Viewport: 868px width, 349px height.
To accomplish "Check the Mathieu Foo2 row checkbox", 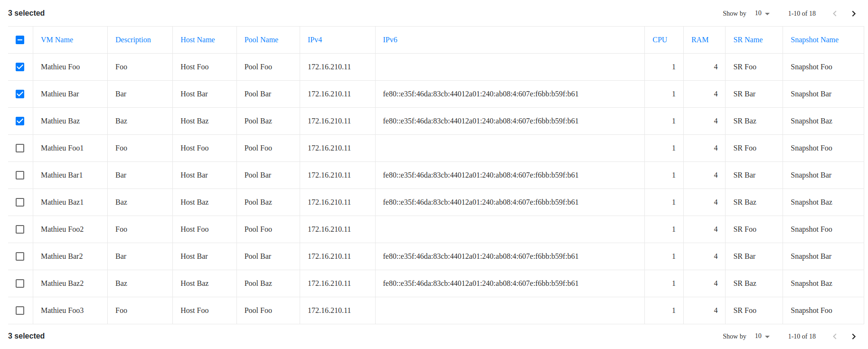I will pyautogui.click(x=20, y=229).
